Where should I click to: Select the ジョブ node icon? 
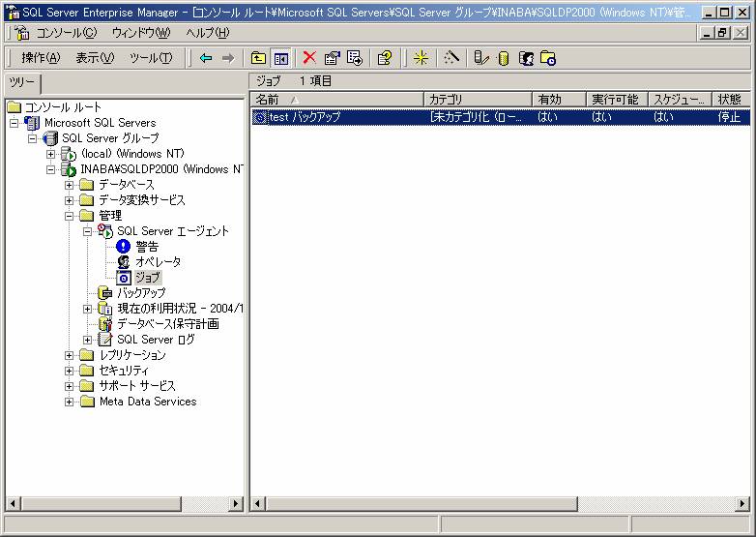[x=124, y=278]
